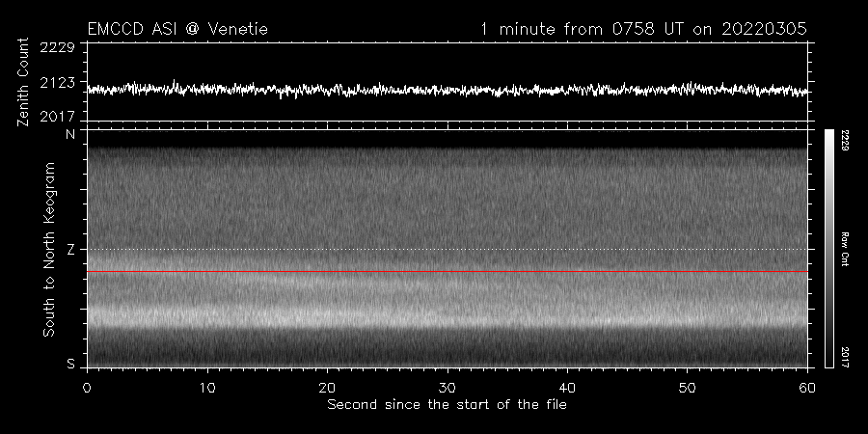868x434 pixels.
Task: Click the 30 second tick label
Action: click(x=448, y=388)
